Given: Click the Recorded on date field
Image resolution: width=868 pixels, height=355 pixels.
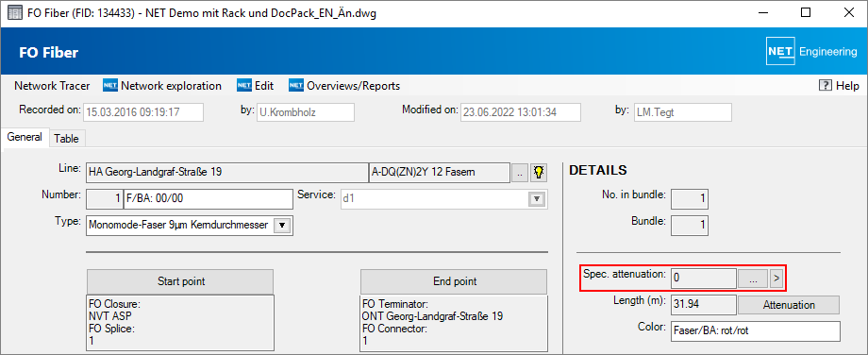Looking at the screenshot, I should pyautogui.click(x=143, y=112).
